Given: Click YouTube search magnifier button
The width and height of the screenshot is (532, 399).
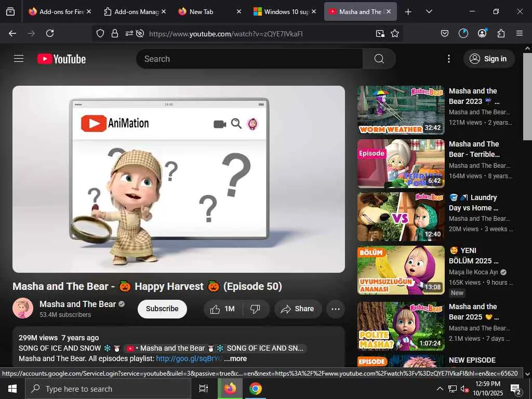Looking at the screenshot, I should (x=379, y=59).
